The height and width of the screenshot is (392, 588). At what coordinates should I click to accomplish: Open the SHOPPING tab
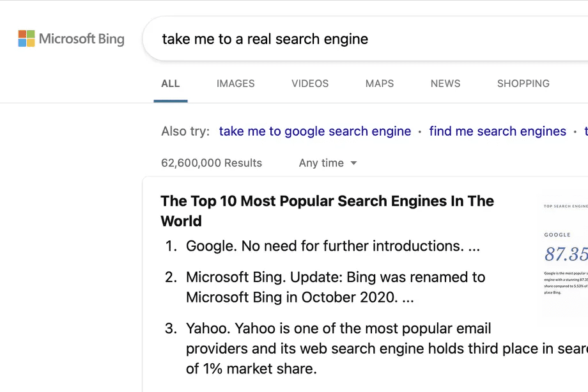tap(523, 84)
